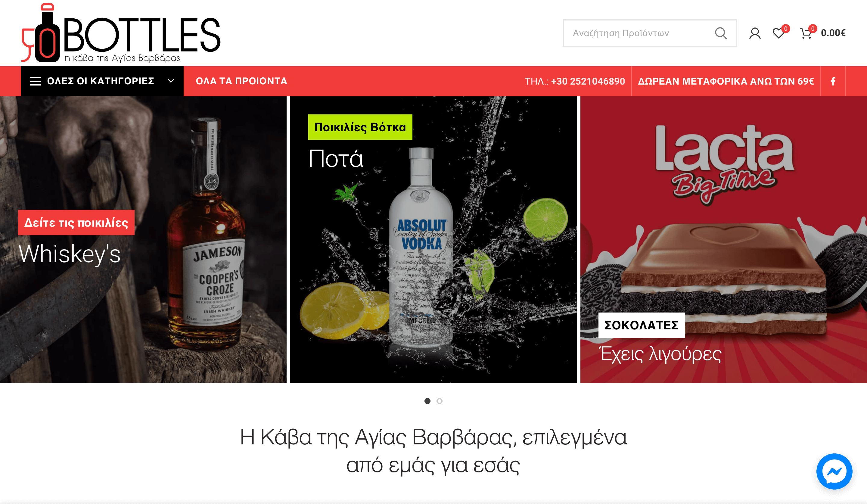Viewport: 867px width, 504px height.
Task: Visit the Facebook page icon
Action: click(x=833, y=81)
